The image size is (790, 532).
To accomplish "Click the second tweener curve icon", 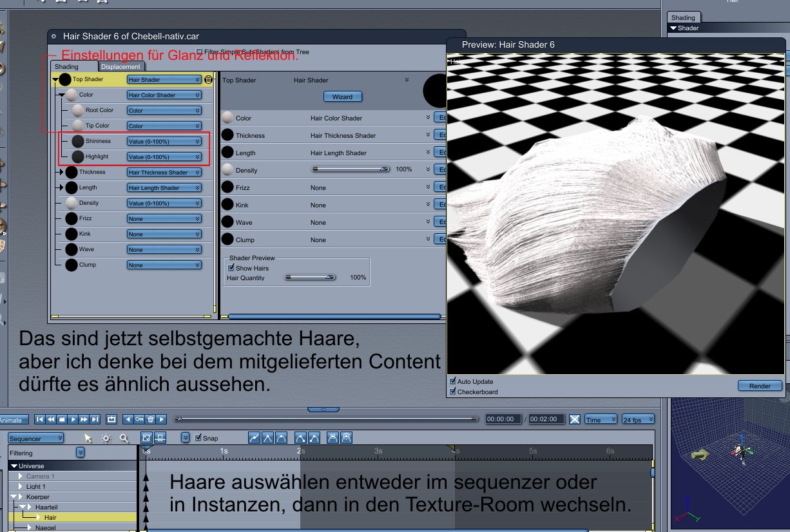I will tap(267, 438).
